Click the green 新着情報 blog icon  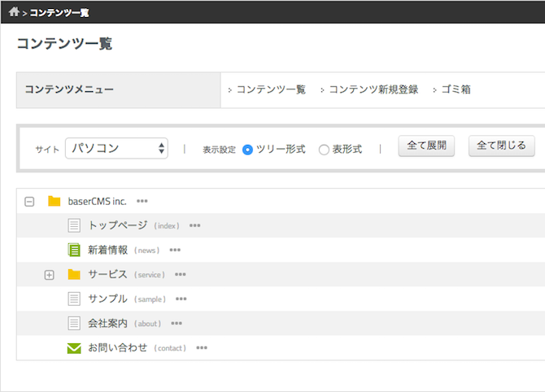click(x=74, y=250)
